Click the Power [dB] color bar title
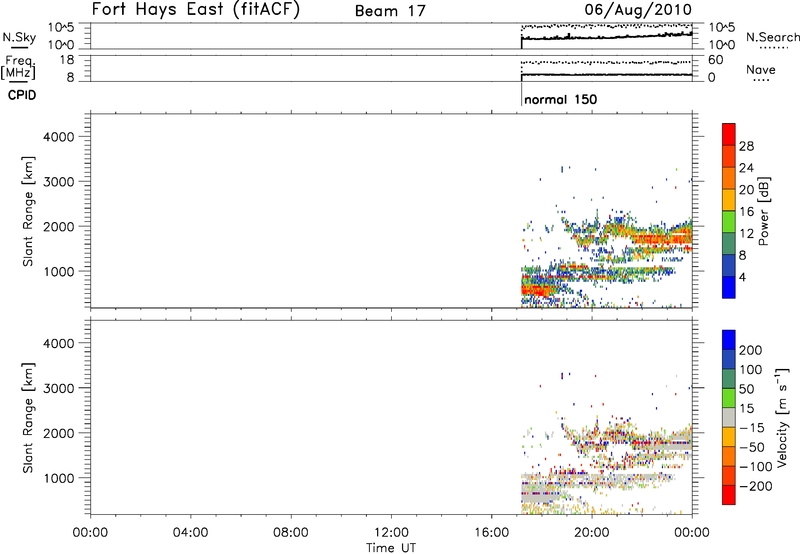The height and width of the screenshot is (554, 800). (763, 211)
